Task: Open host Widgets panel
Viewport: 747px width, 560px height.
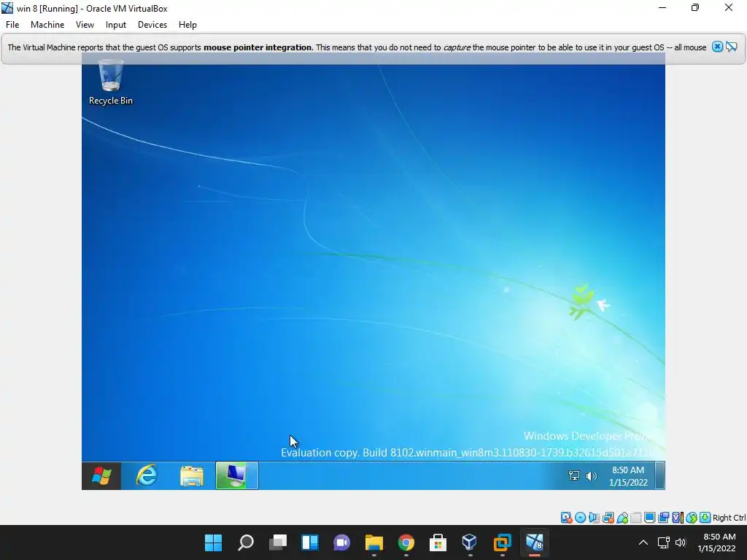Action: point(309,542)
